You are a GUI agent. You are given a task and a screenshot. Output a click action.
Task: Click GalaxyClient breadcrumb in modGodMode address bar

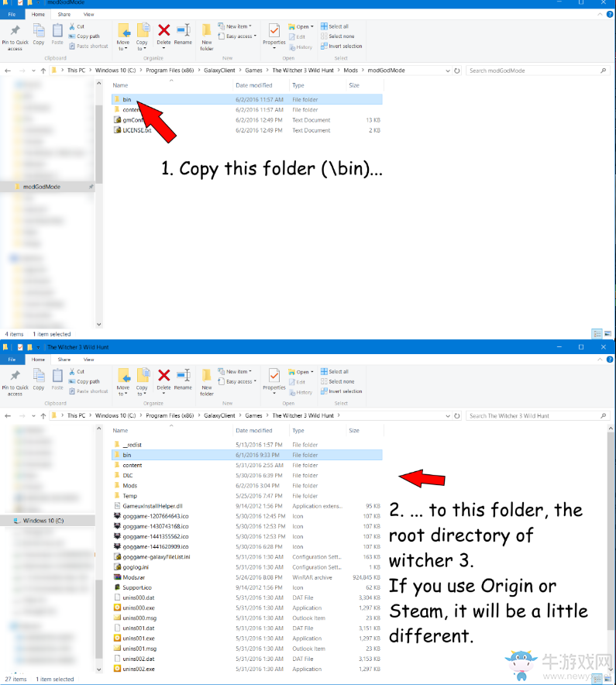point(219,71)
